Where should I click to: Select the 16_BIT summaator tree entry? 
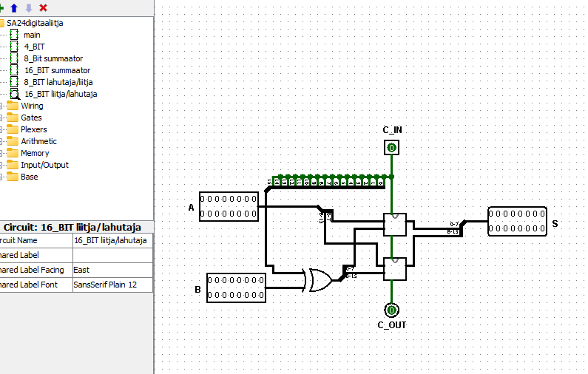pos(58,70)
